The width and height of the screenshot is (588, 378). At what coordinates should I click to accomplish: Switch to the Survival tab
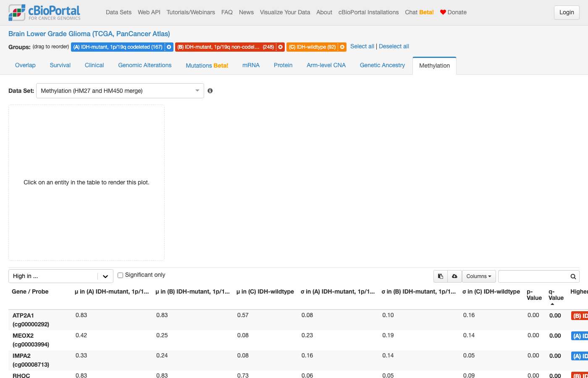[60, 65]
